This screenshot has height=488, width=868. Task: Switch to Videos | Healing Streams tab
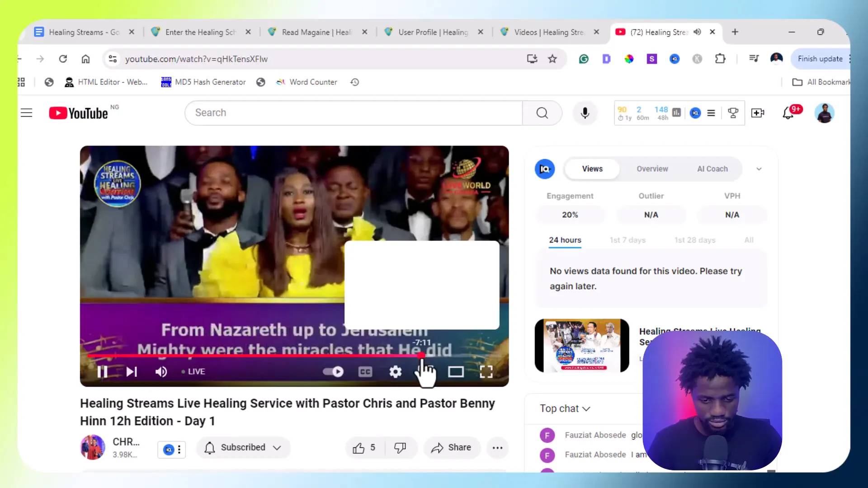point(549,32)
